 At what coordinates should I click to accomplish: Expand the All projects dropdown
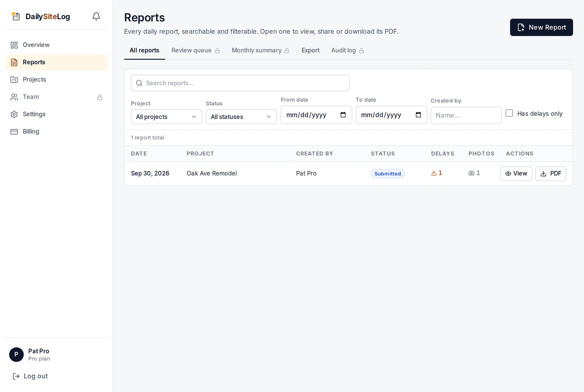point(166,117)
